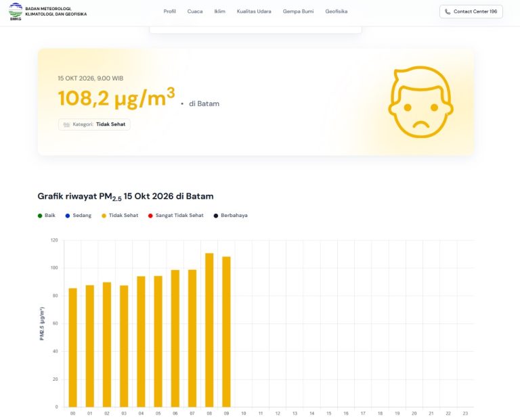The height and width of the screenshot is (420, 520).
Task: Toggle the yellow Tidak Sehat legend dot
Action: pos(104,216)
